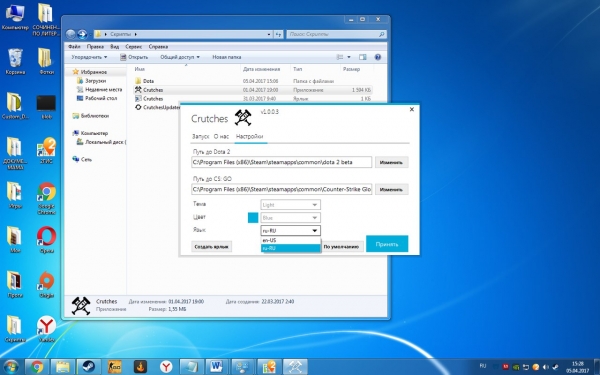Click the Back arrow in Explorer

70,34
